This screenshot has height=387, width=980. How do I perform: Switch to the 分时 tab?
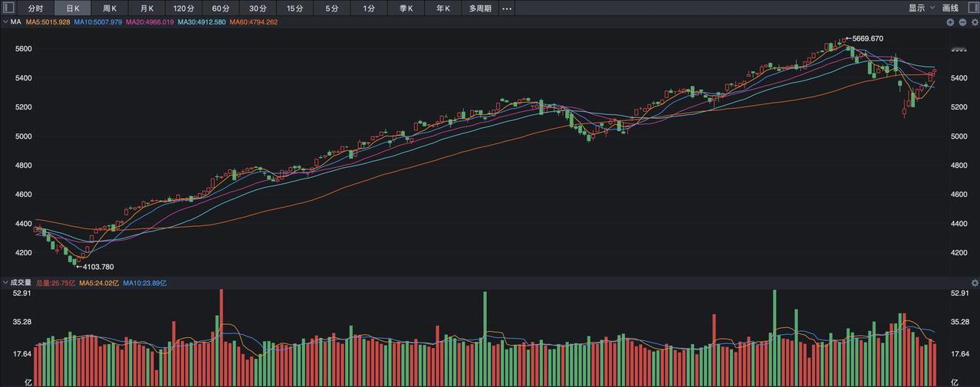(36, 8)
